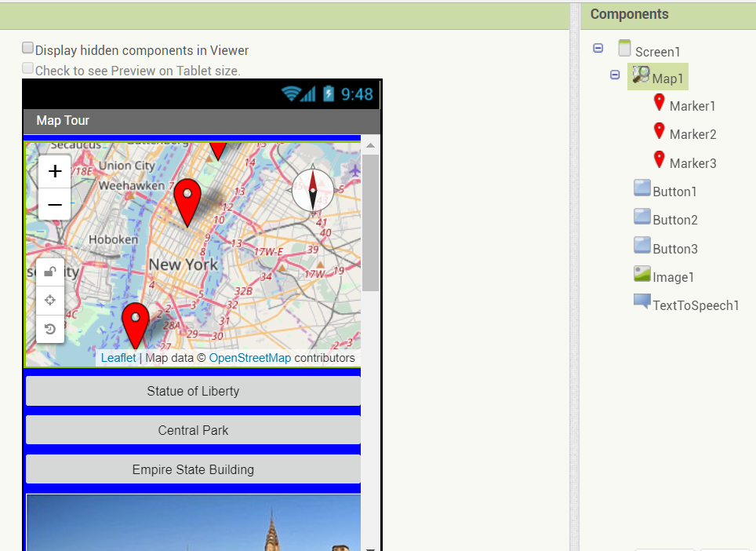Zoom out on the map with minus button
The image size is (756, 551).
coord(55,205)
